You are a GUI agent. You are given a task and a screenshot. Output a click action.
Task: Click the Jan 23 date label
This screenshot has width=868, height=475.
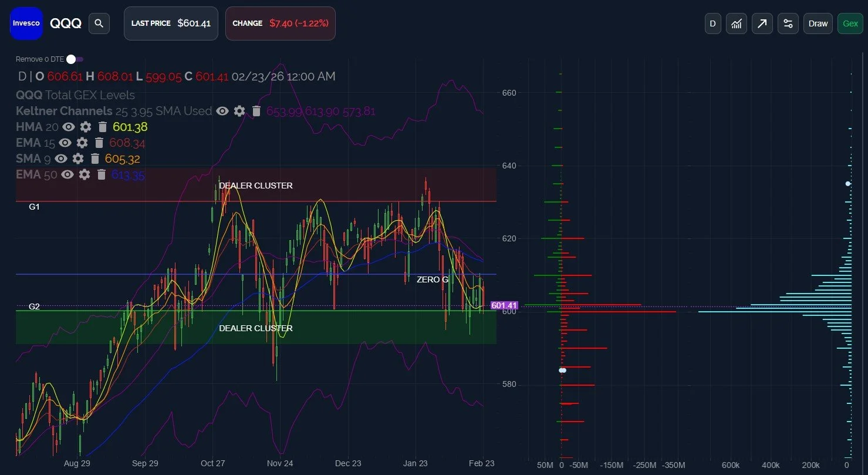(x=416, y=463)
